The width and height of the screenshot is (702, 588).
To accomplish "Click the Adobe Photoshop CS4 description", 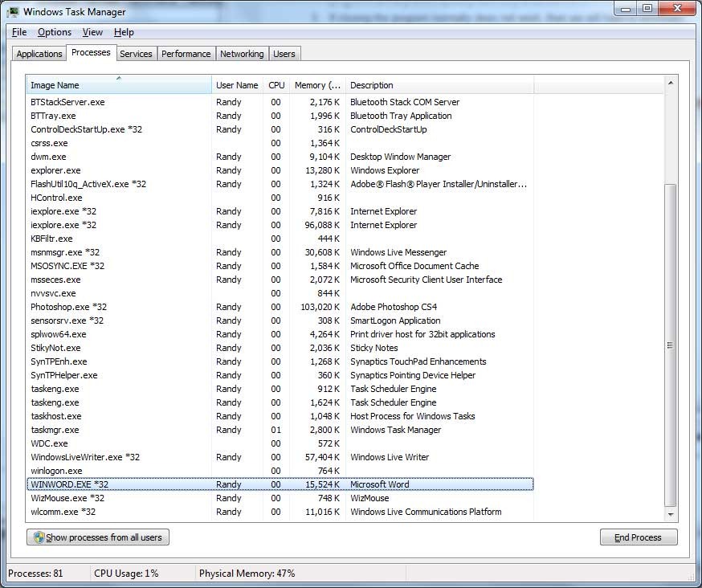I will click(x=394, y=307).
